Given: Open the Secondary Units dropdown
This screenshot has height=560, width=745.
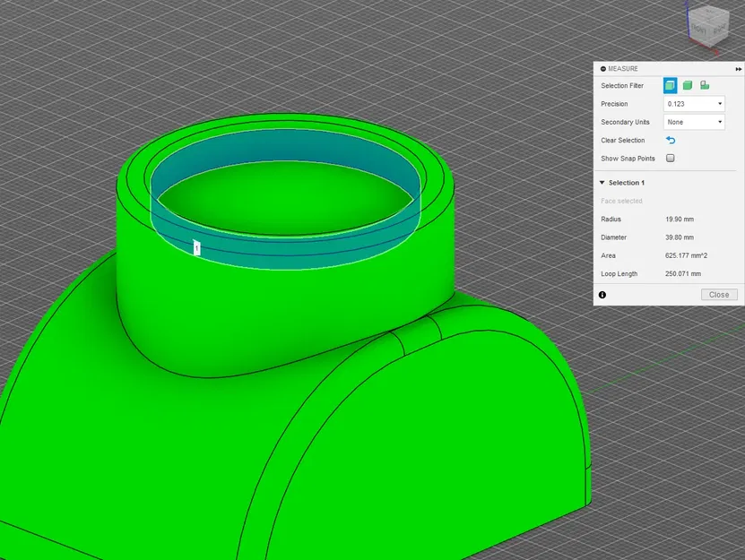Looking at the screenshot, I should coord(692,122).
